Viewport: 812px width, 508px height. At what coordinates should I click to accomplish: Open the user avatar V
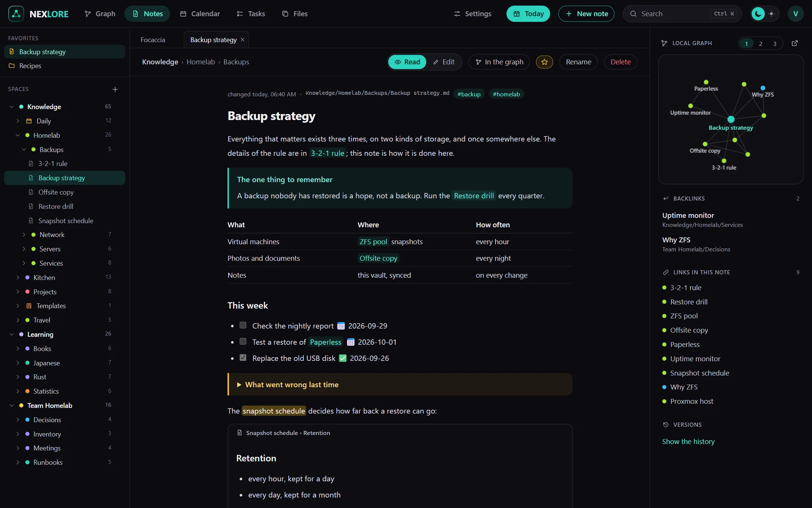tap(795, 14)
